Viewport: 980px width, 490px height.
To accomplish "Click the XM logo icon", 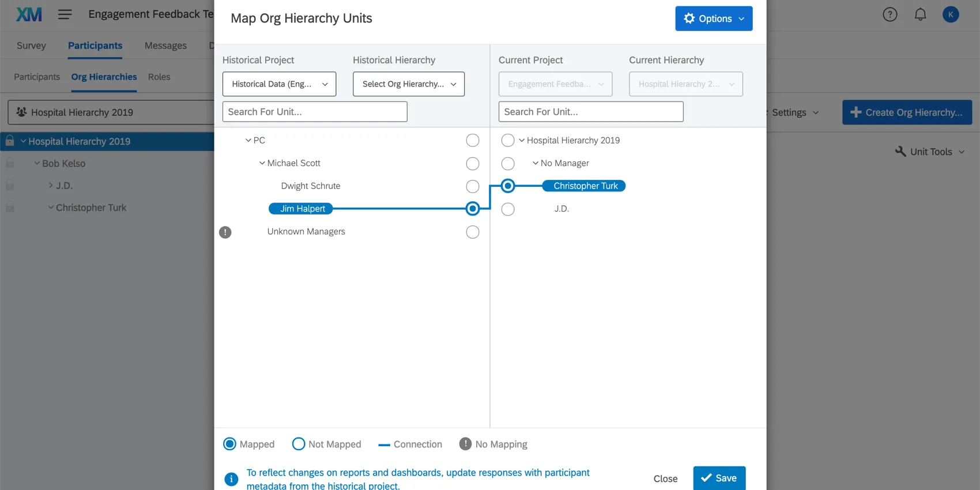I will 29,14.
